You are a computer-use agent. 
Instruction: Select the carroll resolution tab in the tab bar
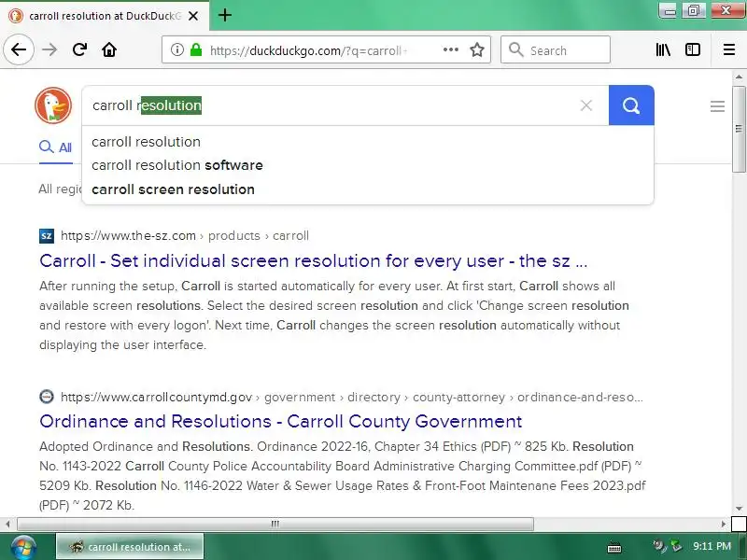coord(105,16)
